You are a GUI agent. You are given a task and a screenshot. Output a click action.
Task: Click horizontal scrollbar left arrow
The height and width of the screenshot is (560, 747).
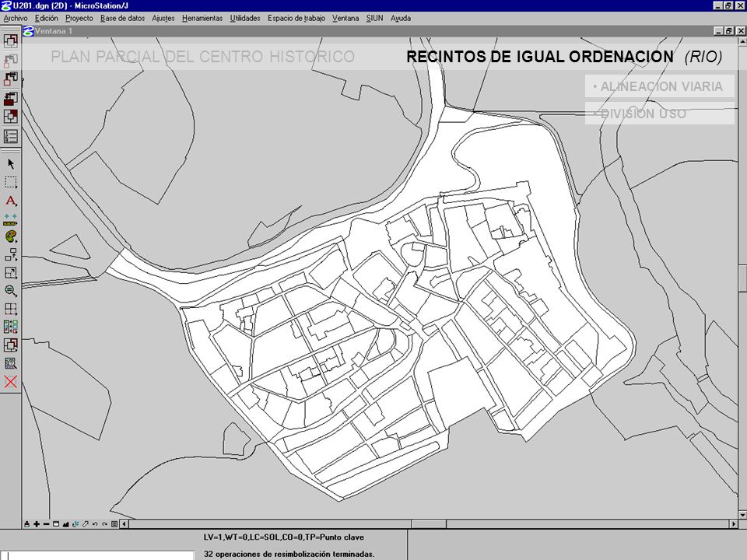click(124, 524)
